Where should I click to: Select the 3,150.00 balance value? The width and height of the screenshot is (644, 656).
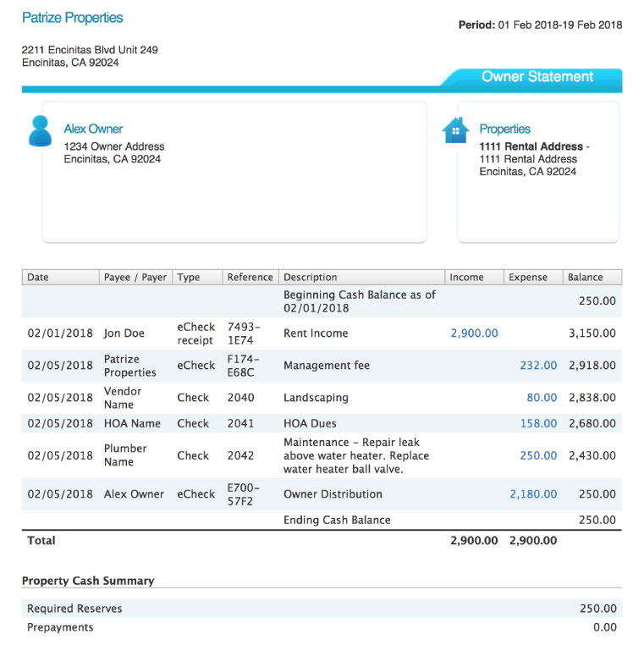coord(592,333)
